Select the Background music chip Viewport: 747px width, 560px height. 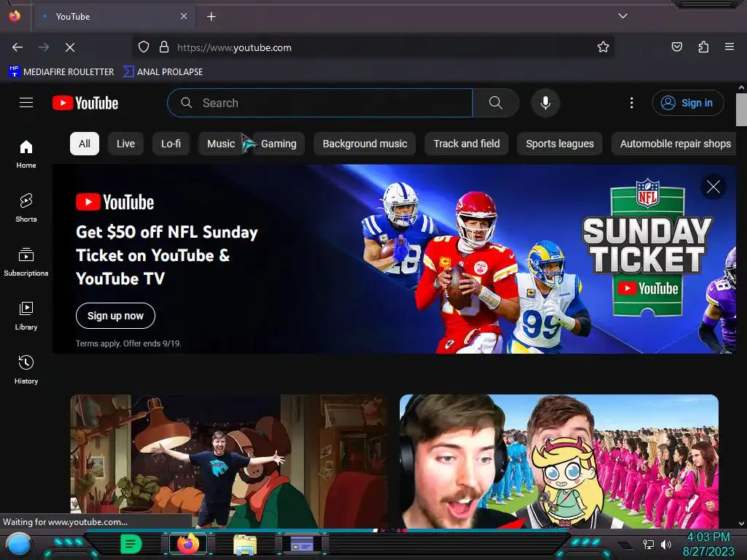pos(365,144)
